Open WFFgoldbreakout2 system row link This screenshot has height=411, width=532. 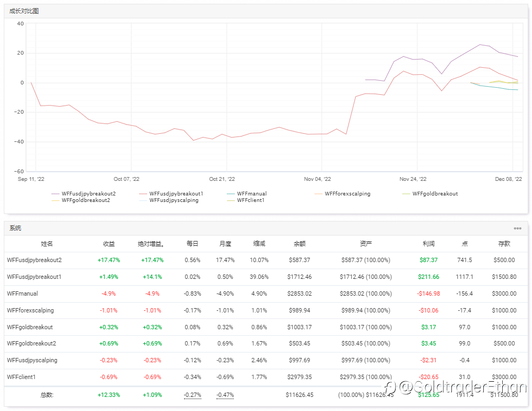pyautogui.click(x=31, y=343)
